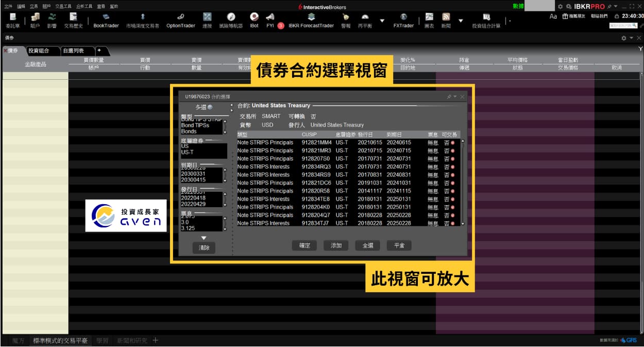Launch IBKR ForecastTrader
Screen dimensions: 644x347
pyautogui.click(x=311, y=20)
